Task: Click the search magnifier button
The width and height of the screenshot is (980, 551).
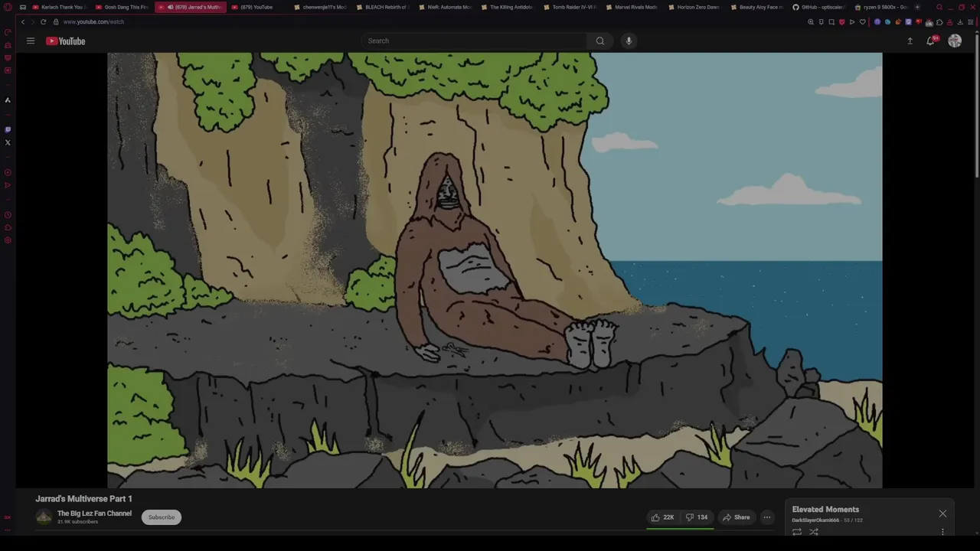Action: click(x=600, y=41)
